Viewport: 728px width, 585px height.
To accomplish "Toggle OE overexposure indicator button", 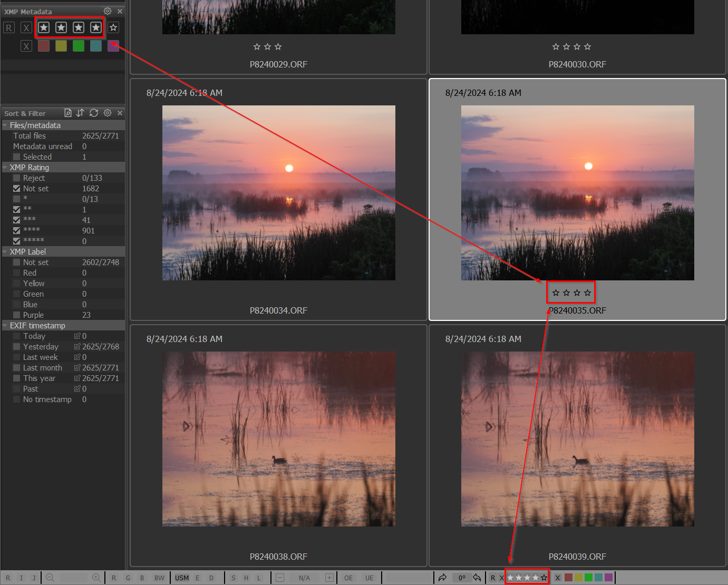I will 348,578.
